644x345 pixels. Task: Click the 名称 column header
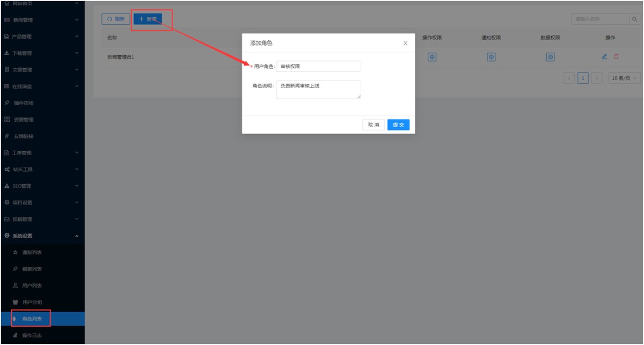(112, 38)
